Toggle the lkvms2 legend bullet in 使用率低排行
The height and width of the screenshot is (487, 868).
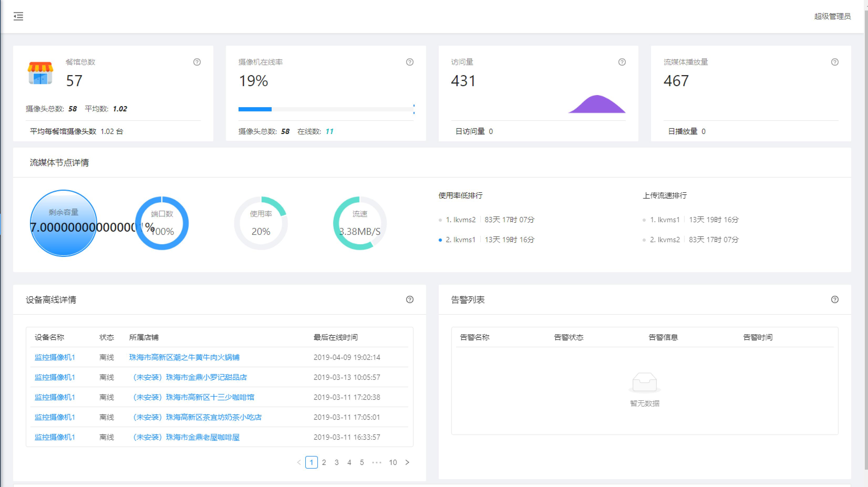pos(440,219)
